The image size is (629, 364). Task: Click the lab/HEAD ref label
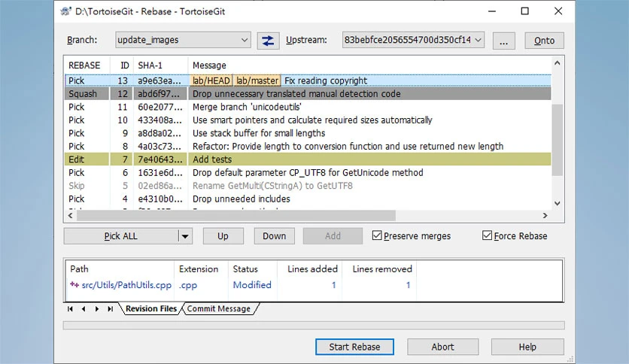click(211, 80)
